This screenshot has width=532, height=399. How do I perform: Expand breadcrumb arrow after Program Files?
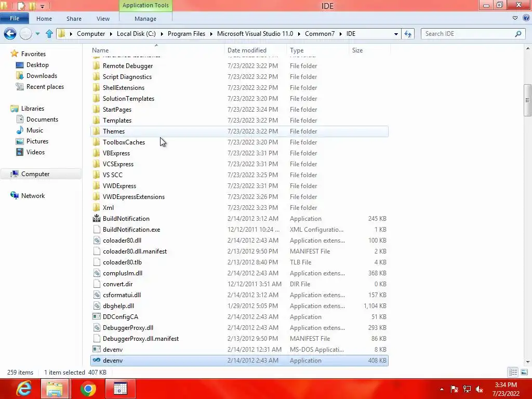tap(211, 34)
